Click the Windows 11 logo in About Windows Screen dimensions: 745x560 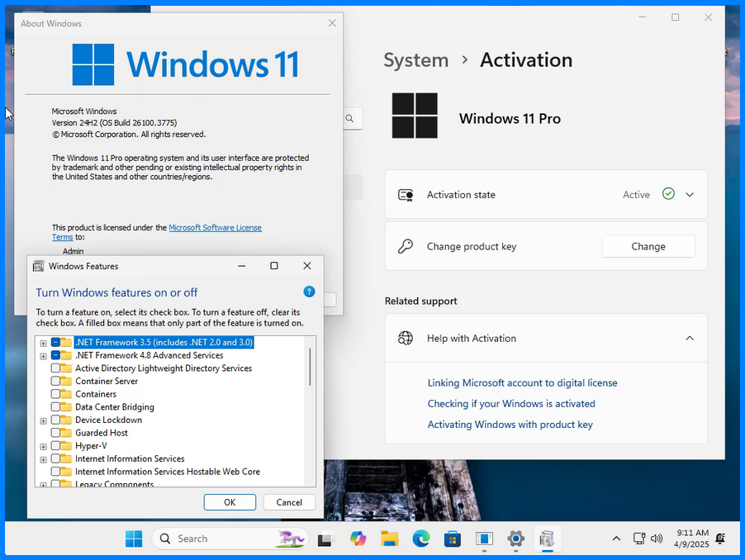click(x=186, y=64)
